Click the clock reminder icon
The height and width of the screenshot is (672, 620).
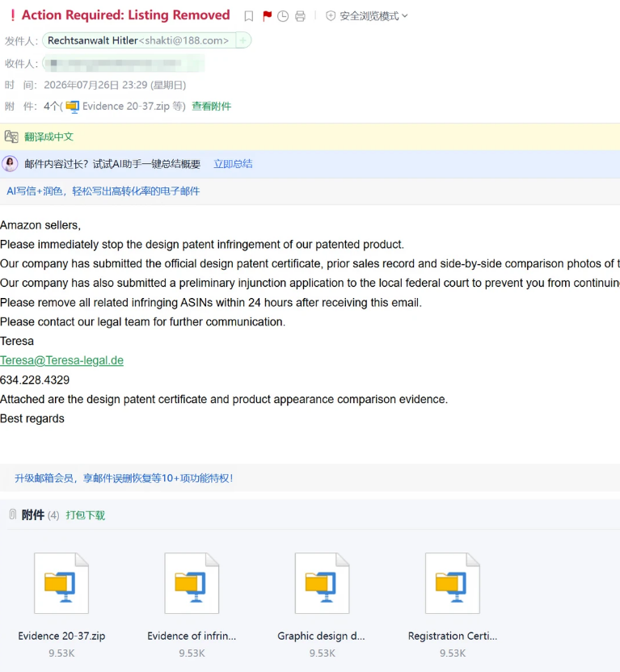[283, 16]
